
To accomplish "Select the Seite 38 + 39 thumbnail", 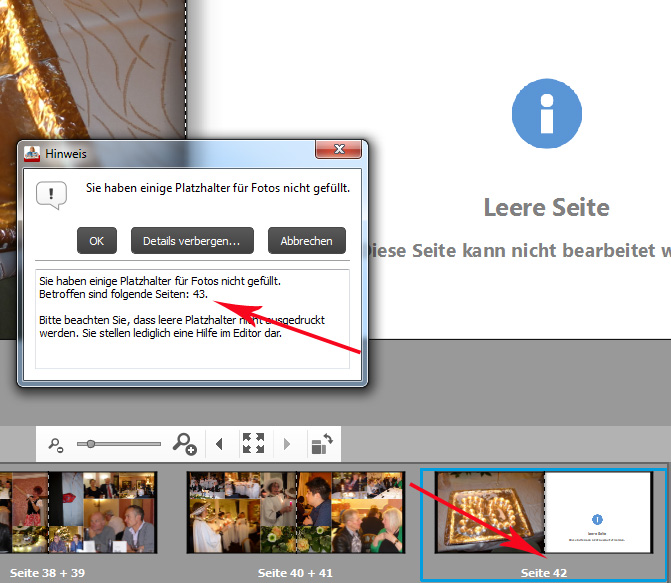I will click(78, 512).
